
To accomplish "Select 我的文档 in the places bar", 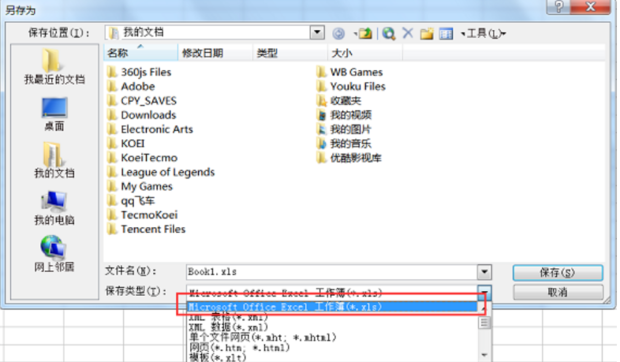I will [x=54, y=160].
